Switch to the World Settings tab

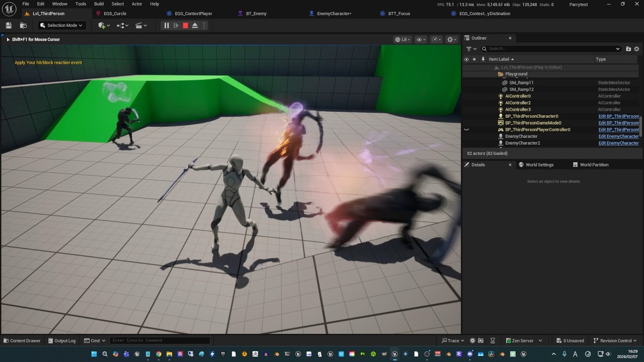[539, 165]
